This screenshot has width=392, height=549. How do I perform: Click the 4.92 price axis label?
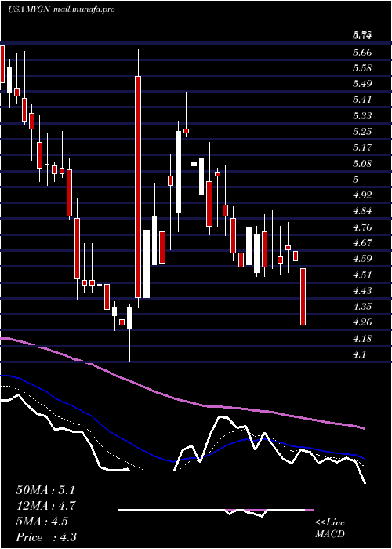[x=362, y=195]
